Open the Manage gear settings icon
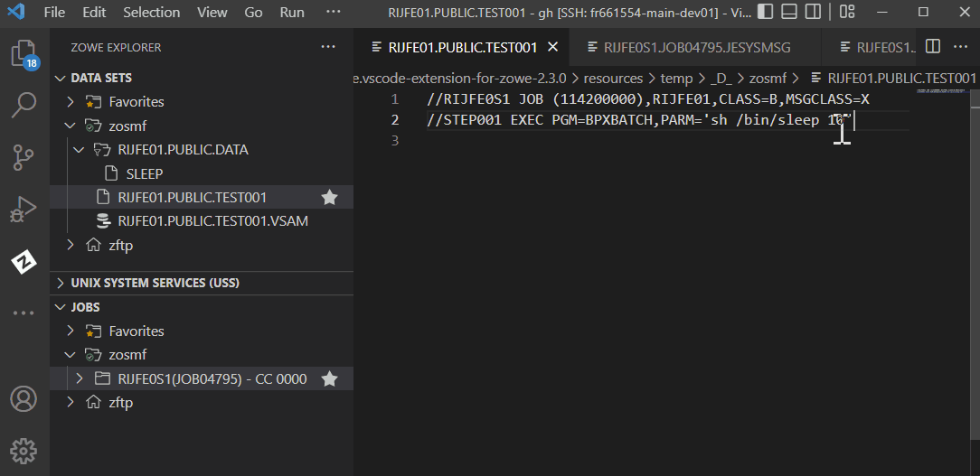 coord(24,449)
